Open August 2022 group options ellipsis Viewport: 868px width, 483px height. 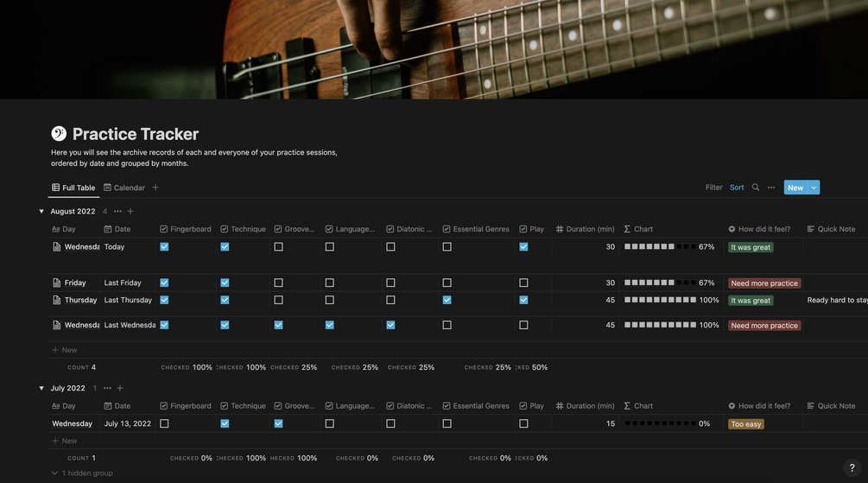point(117,211)
